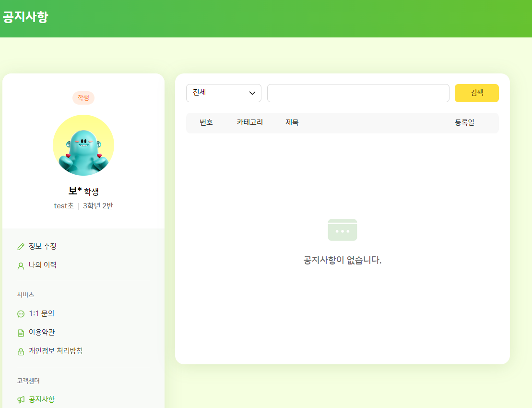Click the person icon beside 나의 이력
The image size is (532, 408).
click(21, 265)
